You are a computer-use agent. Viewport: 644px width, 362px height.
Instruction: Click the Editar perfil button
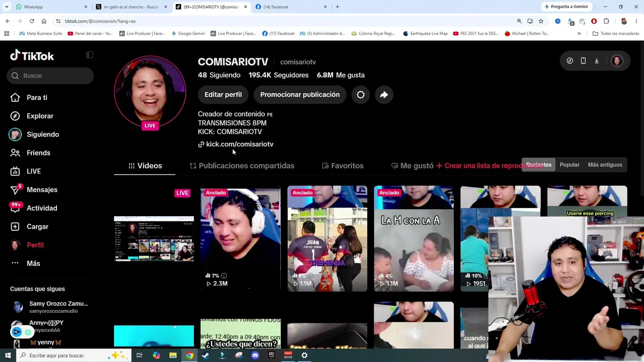click(x=223, y=95)
